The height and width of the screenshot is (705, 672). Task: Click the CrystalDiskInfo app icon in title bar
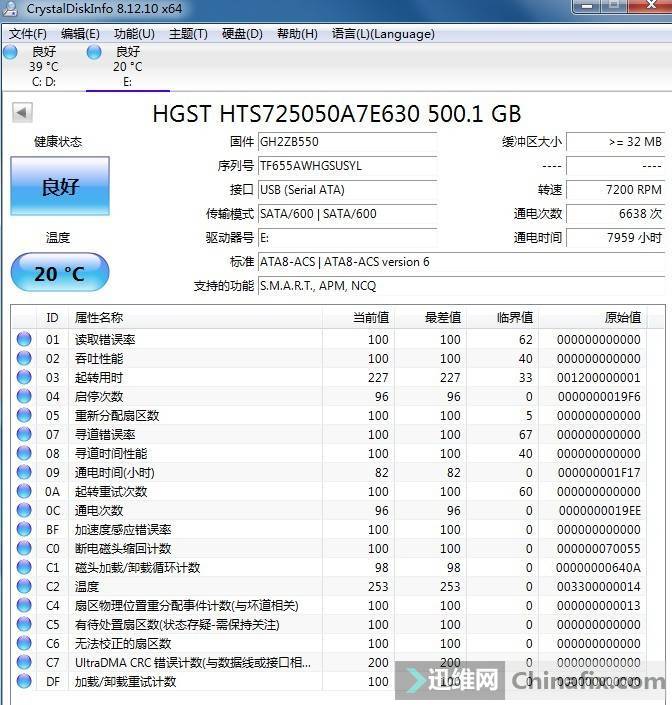pyautogui.click(x=10, y=11)
